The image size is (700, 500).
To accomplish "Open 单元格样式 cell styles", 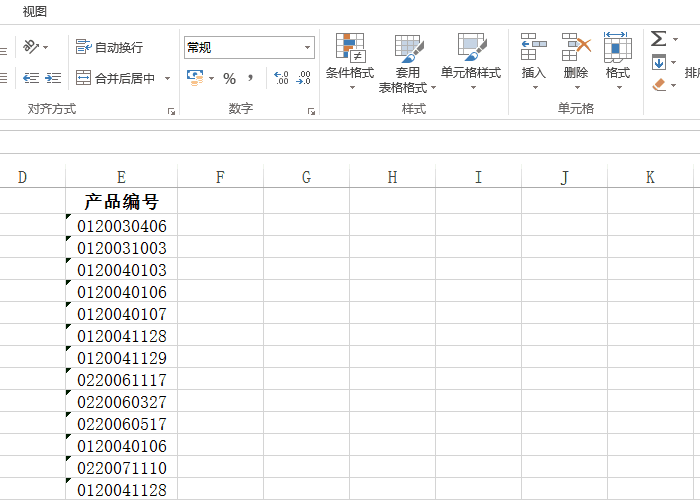I will coord(471,61).
